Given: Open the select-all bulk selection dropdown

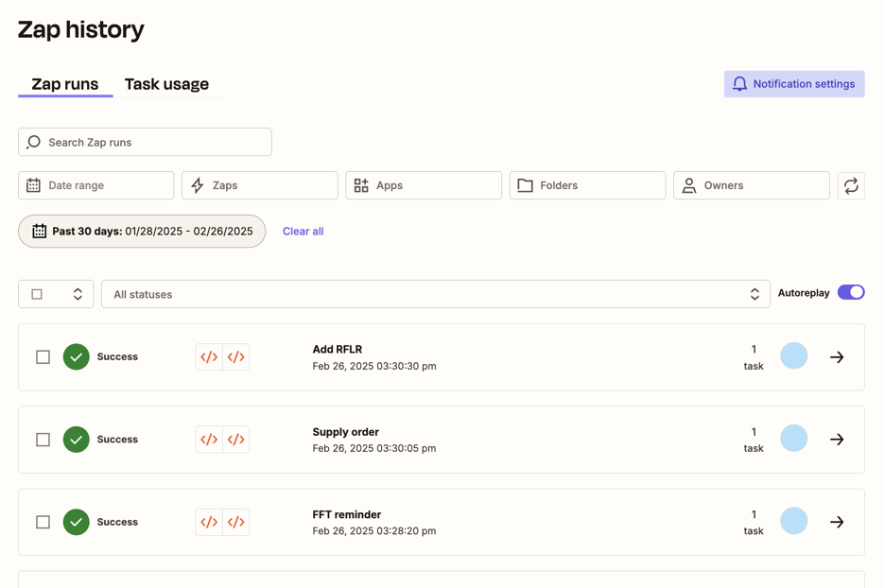Looking at the screenshot, I should click(78, 294).
